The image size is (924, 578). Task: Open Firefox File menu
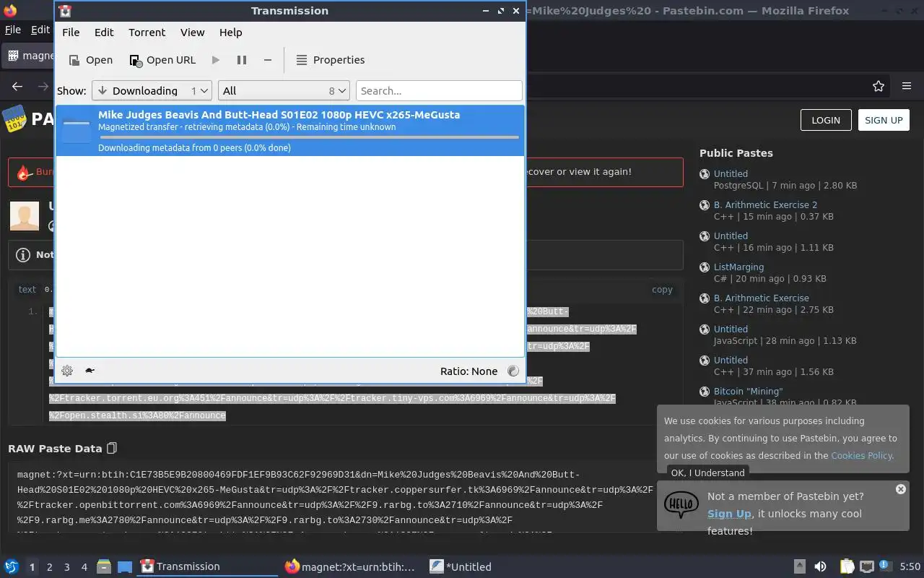point(13,30)
